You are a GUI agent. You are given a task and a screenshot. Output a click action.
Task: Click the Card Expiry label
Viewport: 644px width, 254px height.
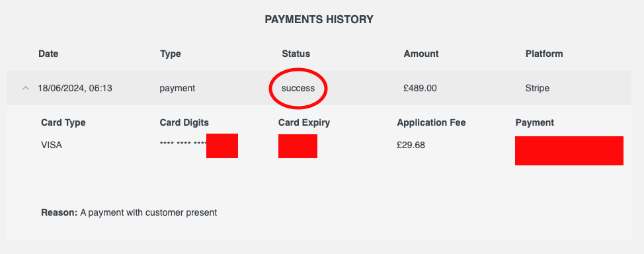pos(304,122)
